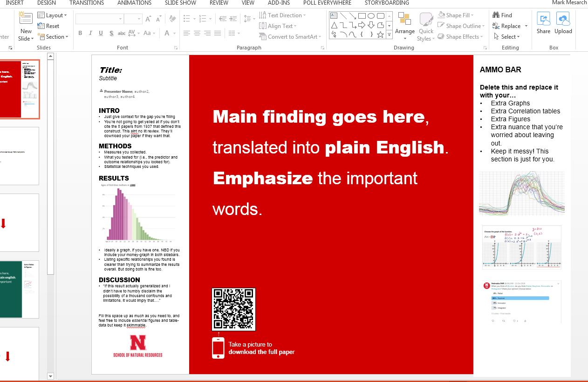Switch to the Transitions tab
588x382 pixels.
(x=87, y=3)
